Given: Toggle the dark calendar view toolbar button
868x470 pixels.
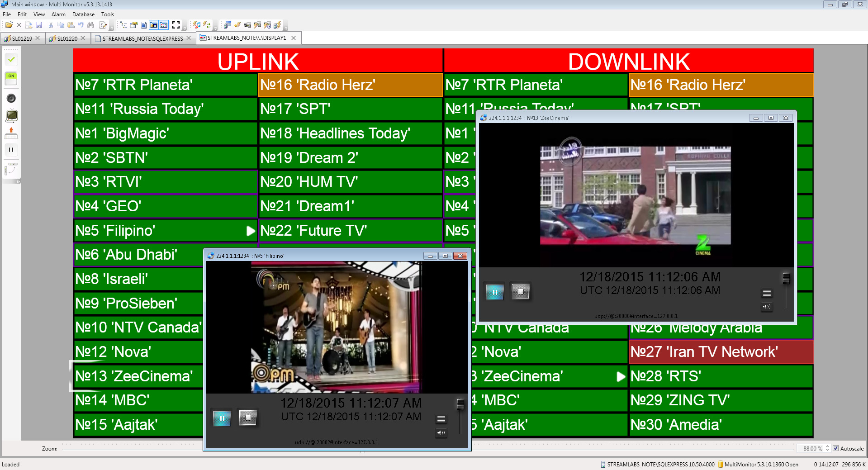Looking at the screenshot, I should (x=154, y=25).
